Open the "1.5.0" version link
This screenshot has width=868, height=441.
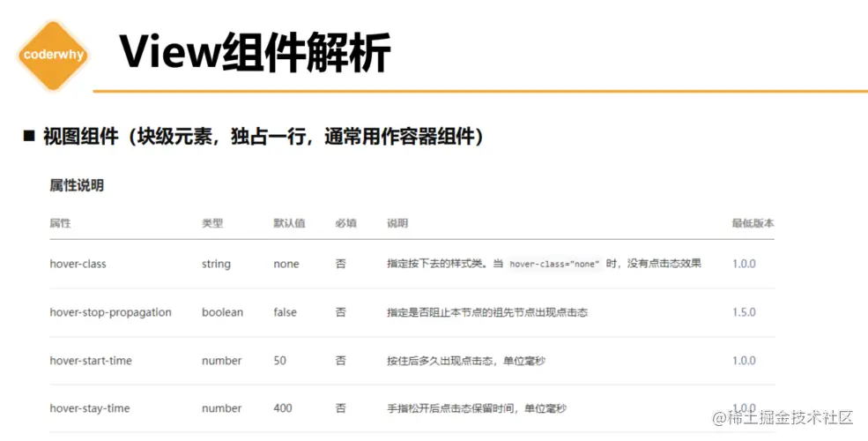744,312
